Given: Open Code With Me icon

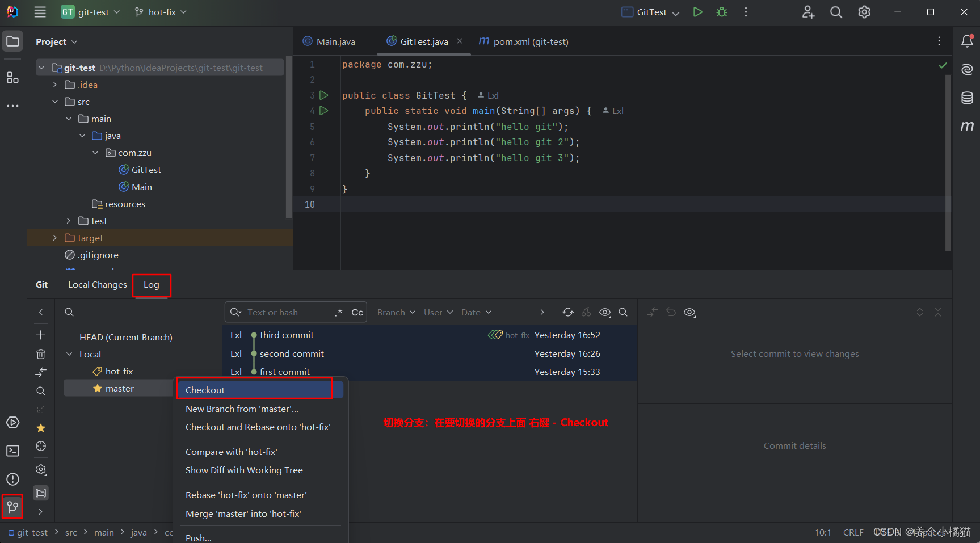Looking at the screenshot, I should (x=808, y=12).
